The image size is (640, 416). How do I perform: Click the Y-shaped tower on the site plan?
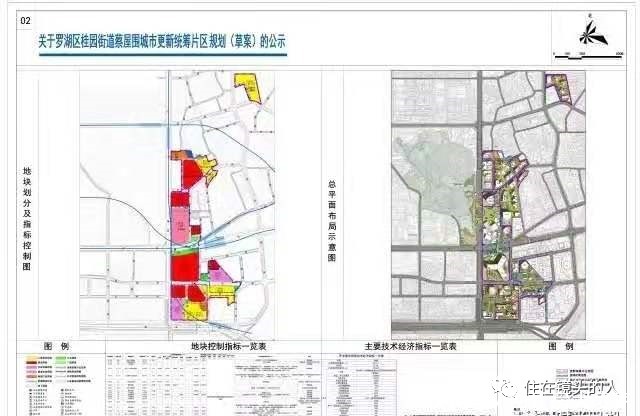pyautogui.click(x=496, y=267)
